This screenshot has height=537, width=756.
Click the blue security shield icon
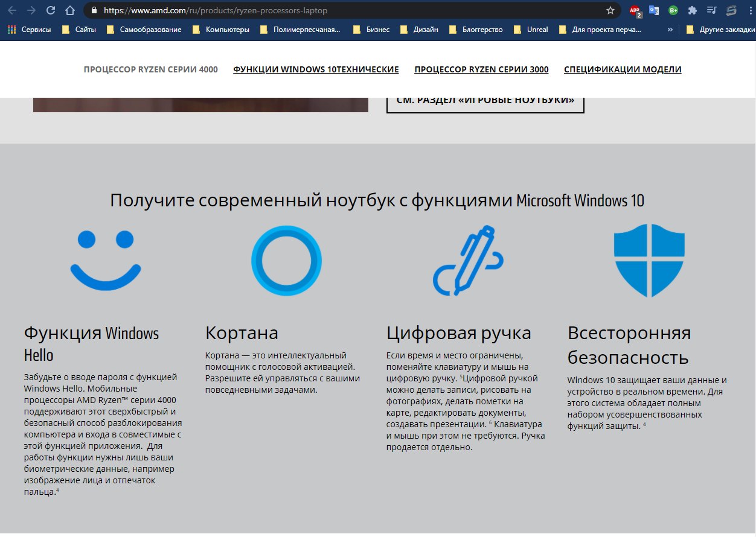[649, 261]
